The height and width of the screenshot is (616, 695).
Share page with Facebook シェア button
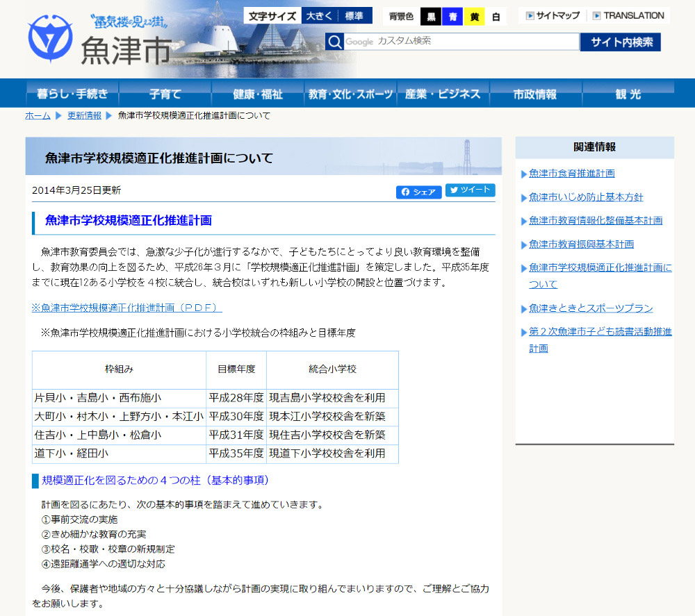418,192
